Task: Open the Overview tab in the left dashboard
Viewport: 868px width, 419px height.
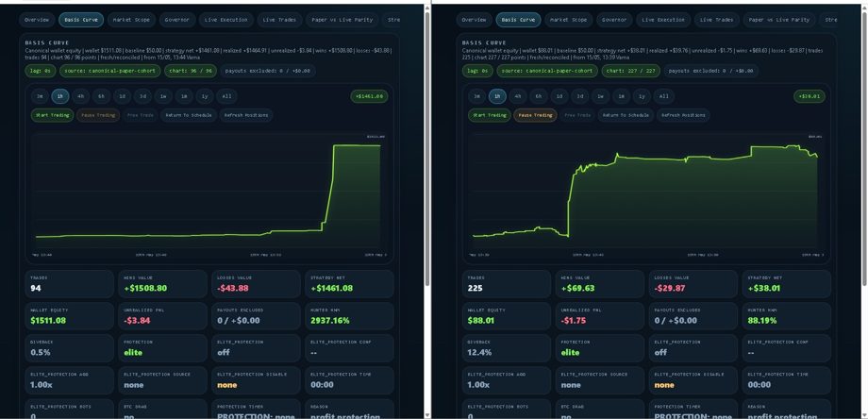Action: [x=37, y=20]
